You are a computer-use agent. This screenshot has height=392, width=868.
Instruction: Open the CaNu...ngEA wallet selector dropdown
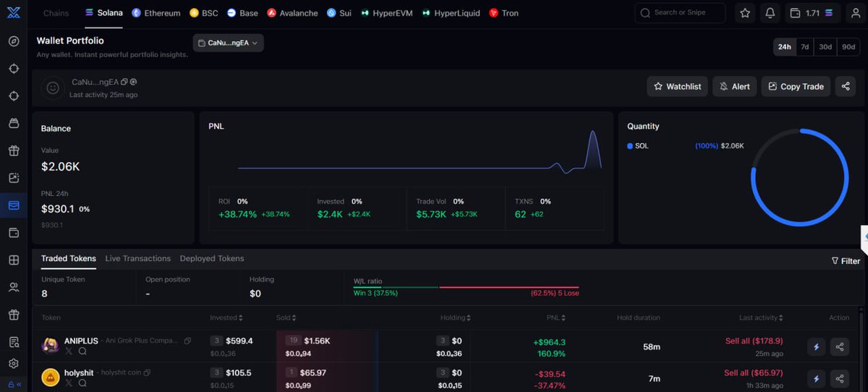(228, 43)
